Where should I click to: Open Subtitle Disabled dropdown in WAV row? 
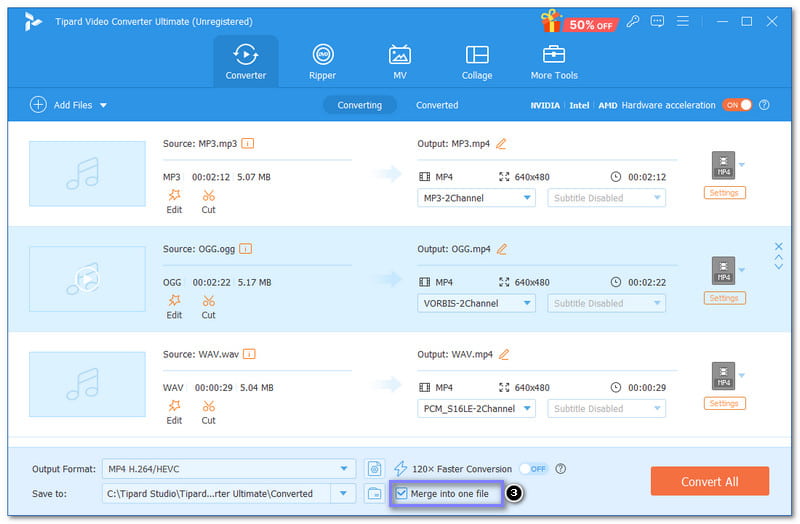[x=607, y=409]
